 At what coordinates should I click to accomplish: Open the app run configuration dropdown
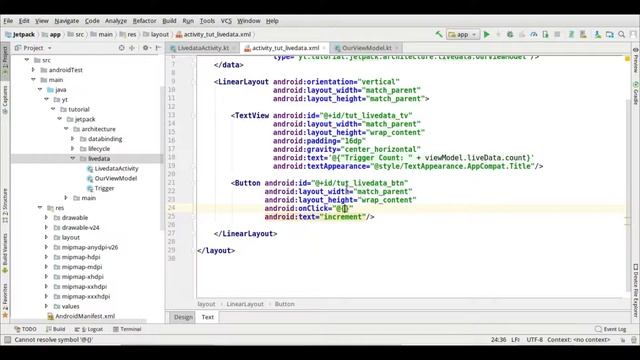point(462,35)
